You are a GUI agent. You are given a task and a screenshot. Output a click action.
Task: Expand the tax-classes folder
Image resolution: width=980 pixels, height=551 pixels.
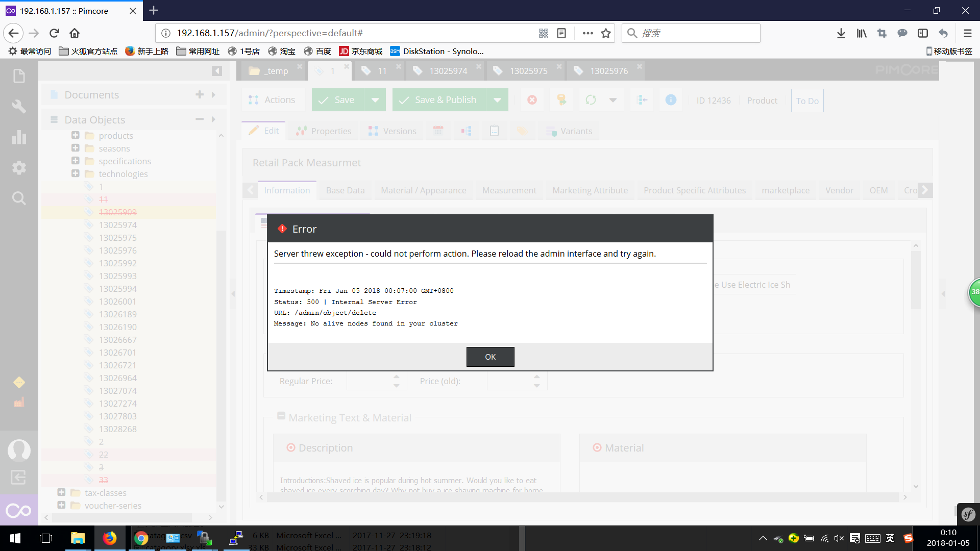pyautogui.click(x=61, y=492)
